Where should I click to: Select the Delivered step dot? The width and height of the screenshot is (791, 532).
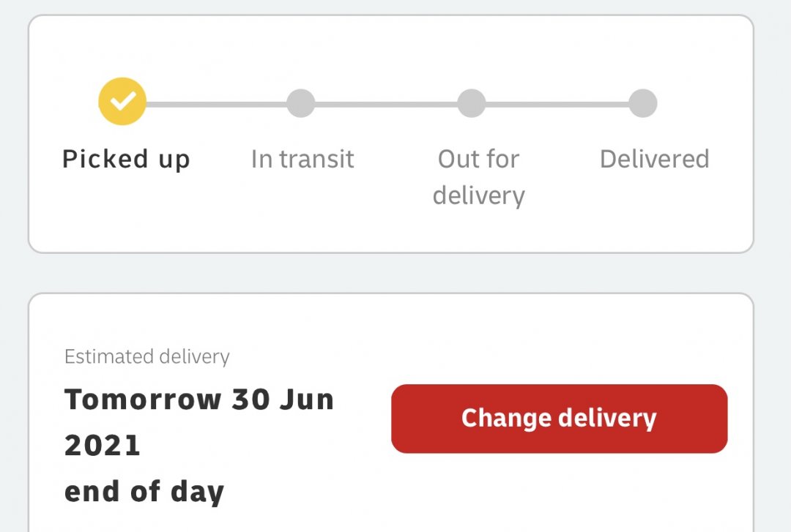coord(643,103)
